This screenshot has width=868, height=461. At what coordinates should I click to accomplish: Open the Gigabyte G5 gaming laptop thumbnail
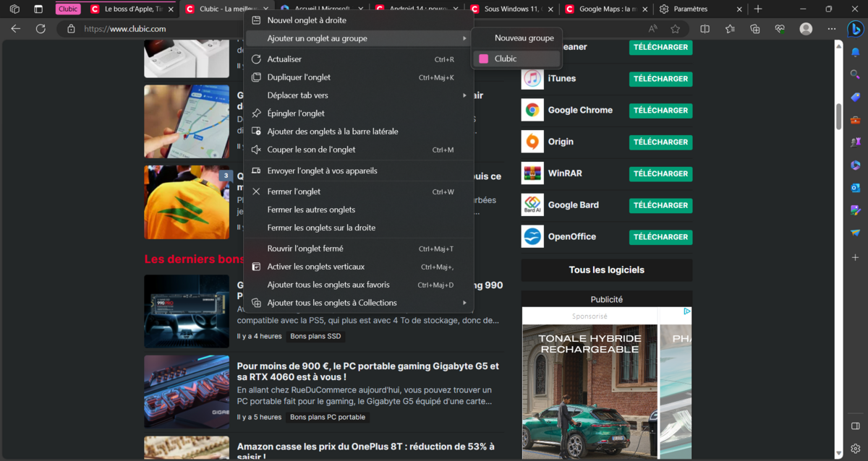[x=187, y=392]
